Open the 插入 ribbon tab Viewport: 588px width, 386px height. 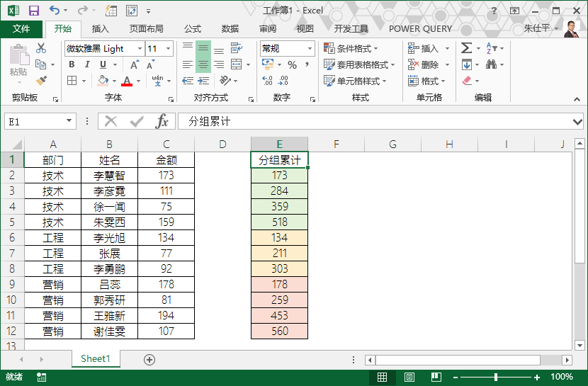(x=101, y=29)
